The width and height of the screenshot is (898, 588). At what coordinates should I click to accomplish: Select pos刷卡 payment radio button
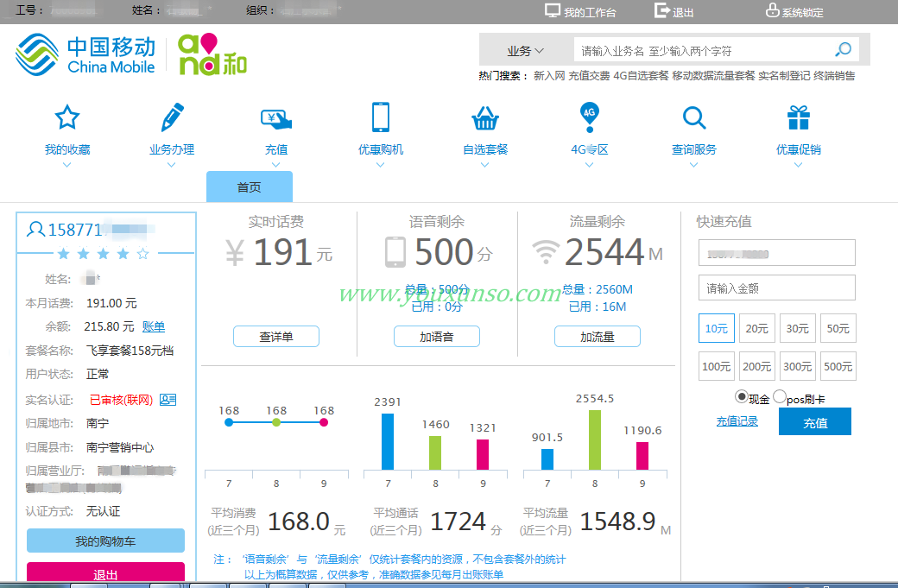pyautogui.click(x=780, y=396)
